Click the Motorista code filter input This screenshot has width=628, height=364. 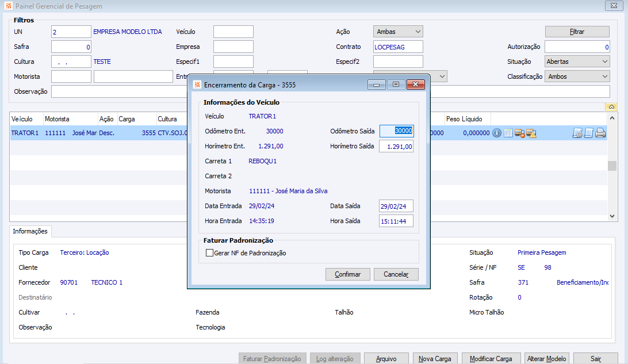(x=71, y=76)
